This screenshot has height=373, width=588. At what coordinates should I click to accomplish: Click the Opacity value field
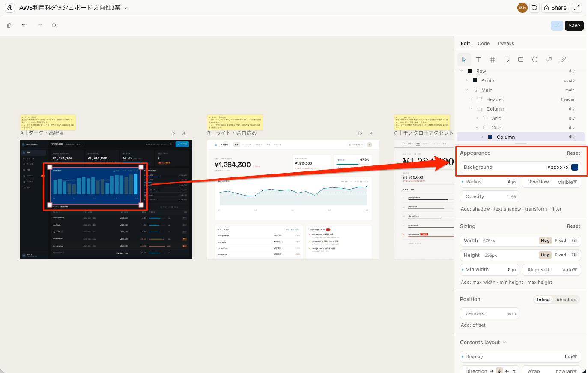tap(490, 196)
